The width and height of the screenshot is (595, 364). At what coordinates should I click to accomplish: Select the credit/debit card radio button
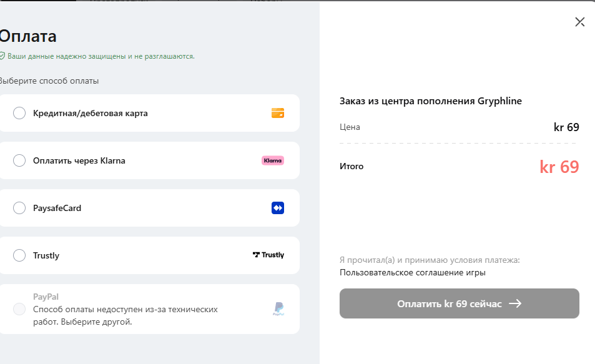19,113
